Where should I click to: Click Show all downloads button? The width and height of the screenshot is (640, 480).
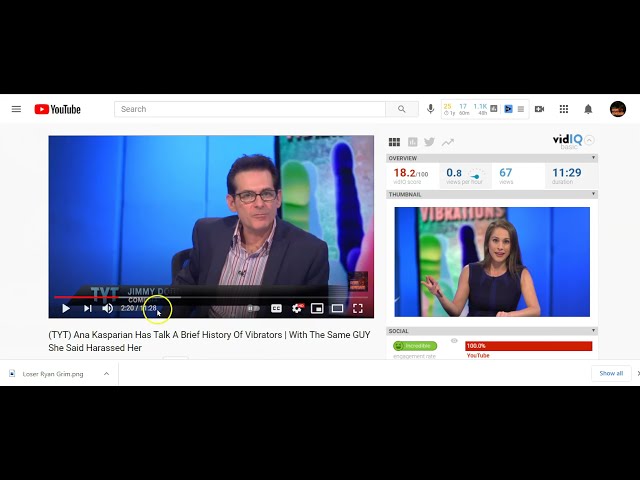(611, 373)
